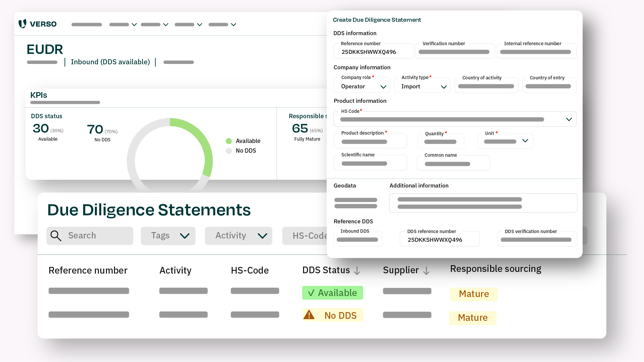Screen dimensions: 644x362
Task: Open the Company role dropdown showing Operator
Action: tap(362, 86)
